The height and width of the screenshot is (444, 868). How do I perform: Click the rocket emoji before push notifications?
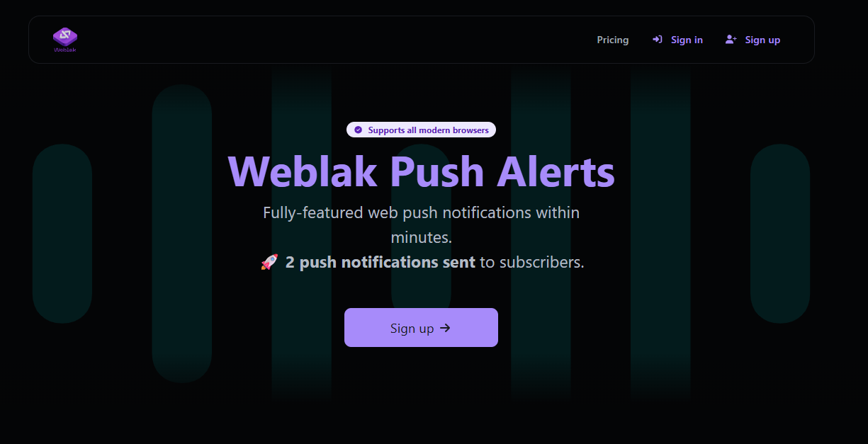269,262
